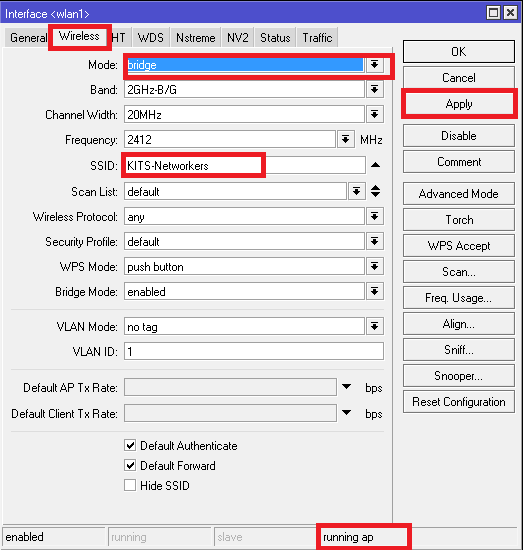Click the WPS Mode field push button
This screenshot has height=550, width=523.
click(x=244, y=267)
